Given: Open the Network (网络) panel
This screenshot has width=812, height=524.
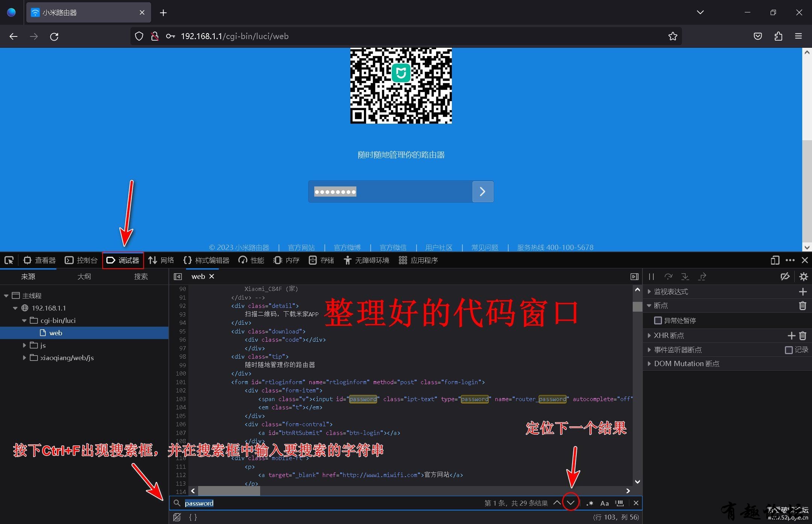Looking at the screenshot, I should click(161, 260).
